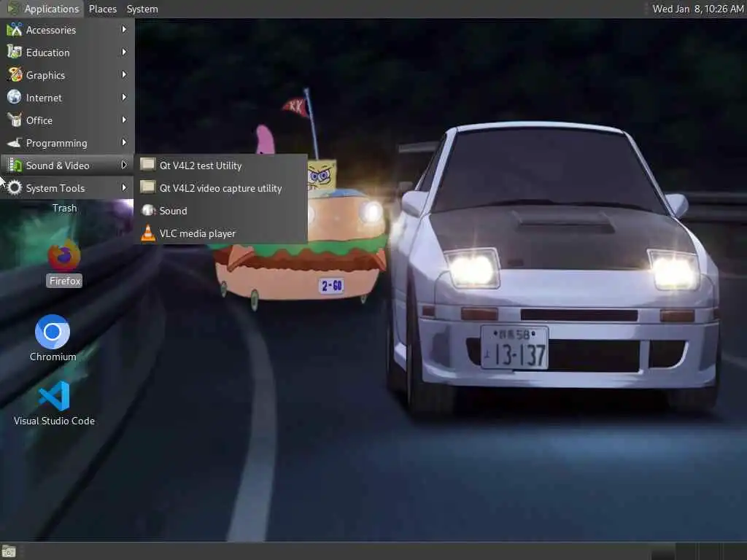The image size is (747, 560).
Task: Select System Tools menu label
Action: (x=55, y=188)
